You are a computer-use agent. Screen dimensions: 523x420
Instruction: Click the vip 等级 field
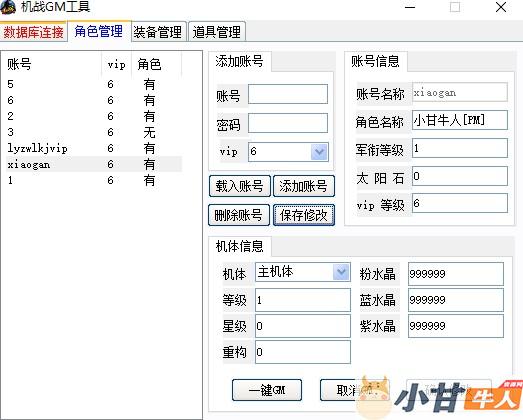(x=460, y=203)
